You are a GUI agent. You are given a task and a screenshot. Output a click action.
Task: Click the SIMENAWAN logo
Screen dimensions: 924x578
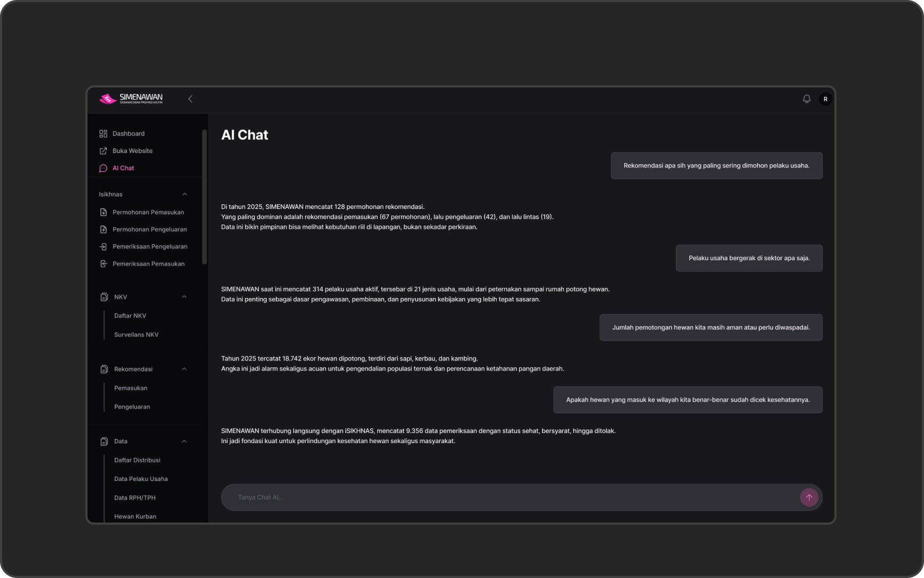coord(131,99)
